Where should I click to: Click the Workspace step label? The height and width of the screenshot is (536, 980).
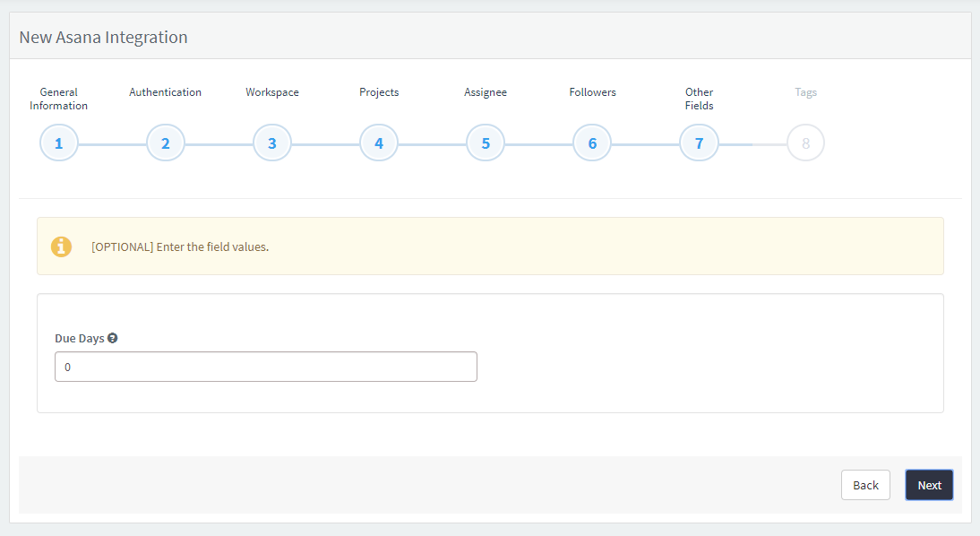tap(272, 92)
